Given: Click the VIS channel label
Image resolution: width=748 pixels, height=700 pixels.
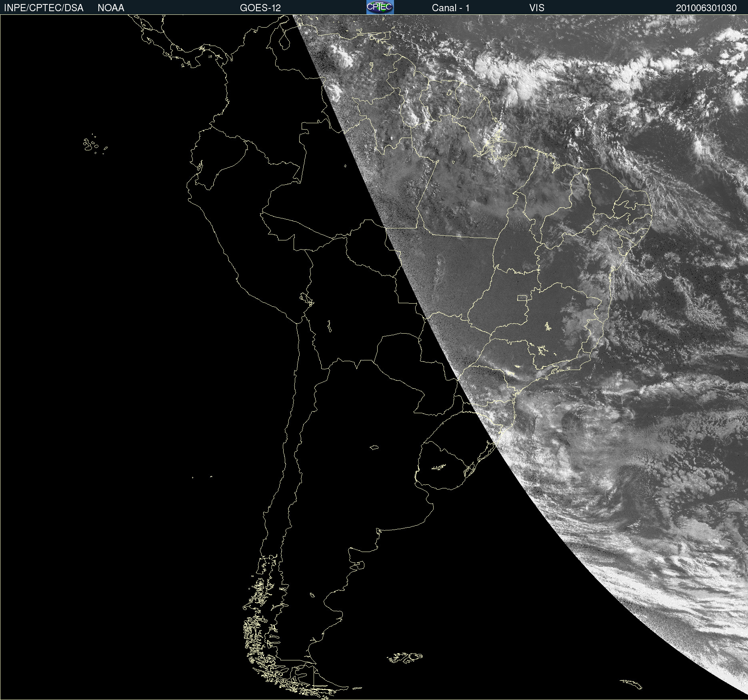Looking at the screenshot, I should click(x=537, y=8).
